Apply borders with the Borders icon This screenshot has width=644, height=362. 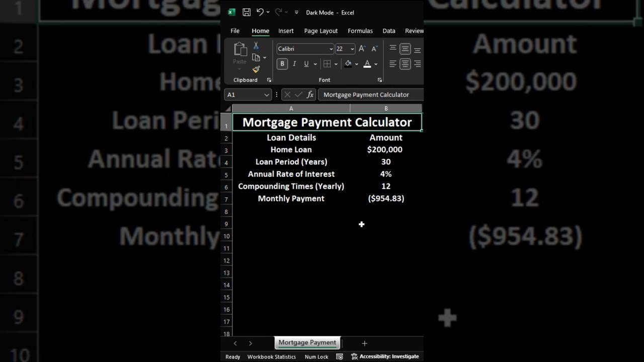tap(327, 64)
